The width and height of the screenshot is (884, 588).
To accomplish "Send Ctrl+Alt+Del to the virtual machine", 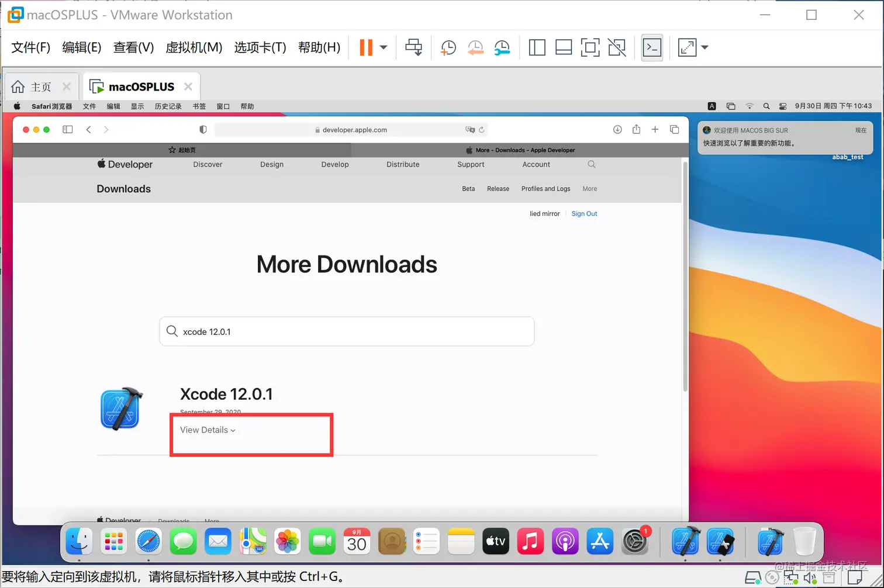I will 414,47.
